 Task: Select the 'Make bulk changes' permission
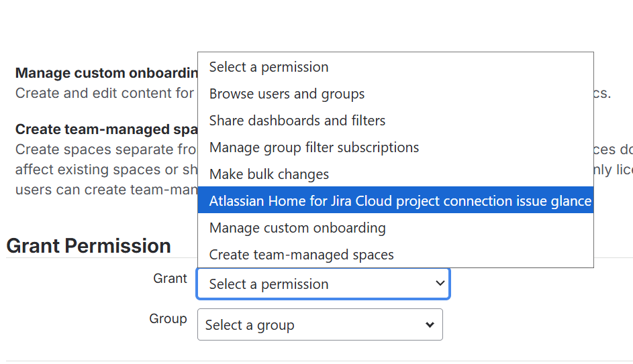coord(269,174)
